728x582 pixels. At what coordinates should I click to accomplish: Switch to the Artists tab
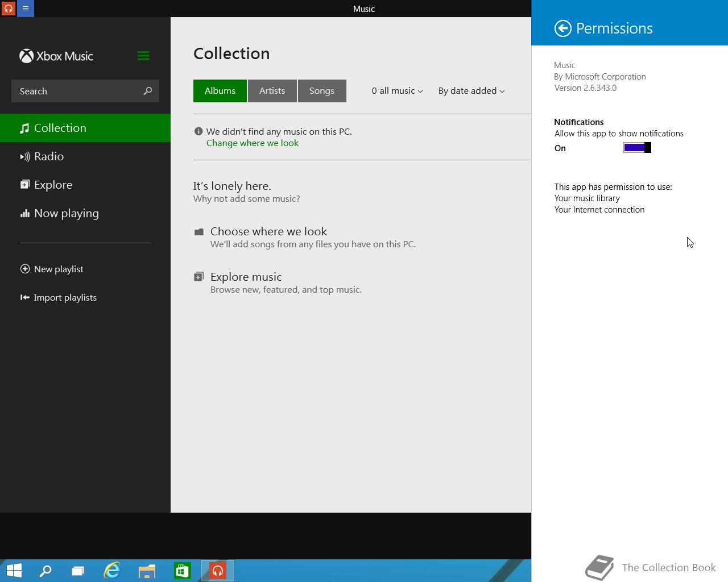[x=272, y=91]
